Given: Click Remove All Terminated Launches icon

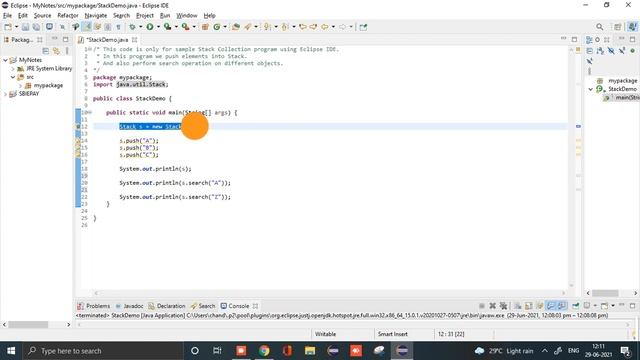Looking at the screenshot, I should point(504,306).
